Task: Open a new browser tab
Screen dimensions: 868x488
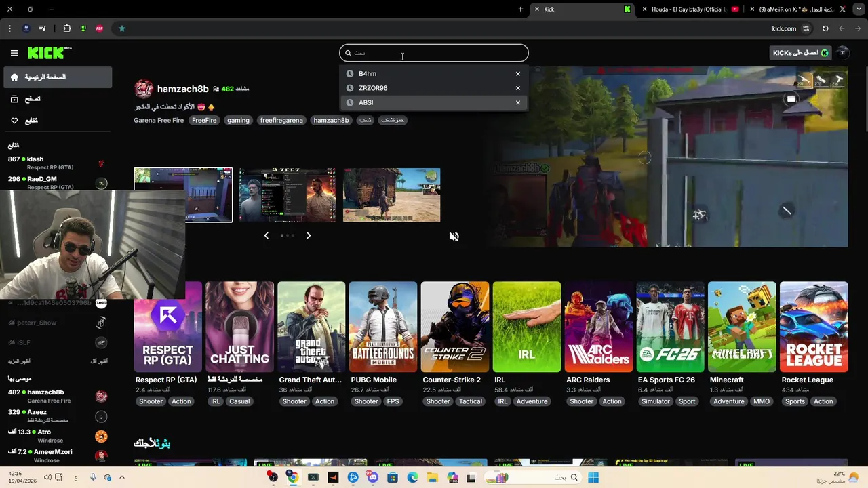Action: pyautogui.click(x=521, y=9)
